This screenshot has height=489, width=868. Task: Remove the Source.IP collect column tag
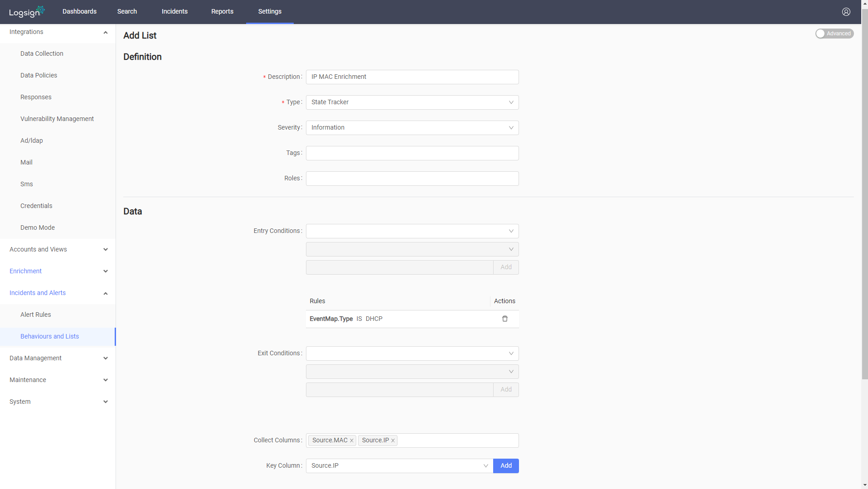click(x=393, y=440)
